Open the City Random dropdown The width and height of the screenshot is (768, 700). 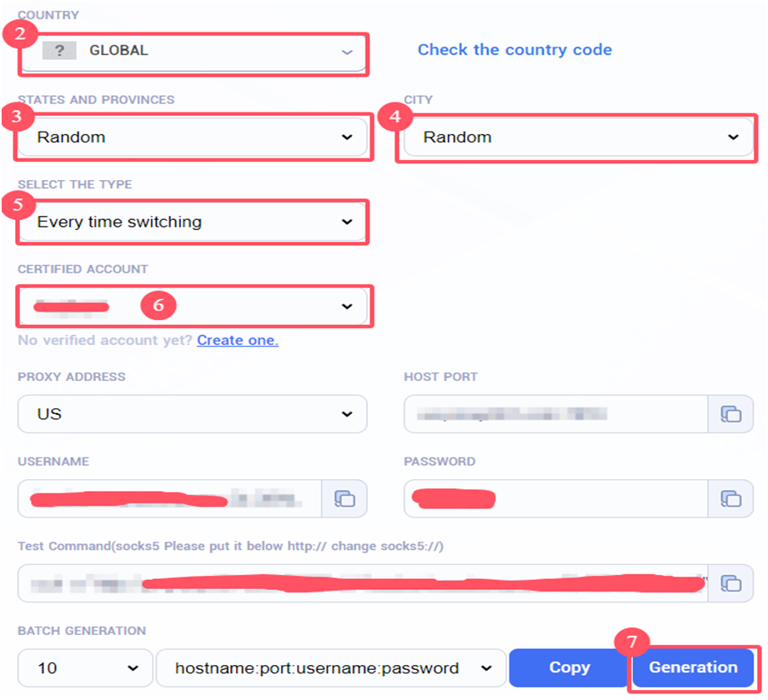coord(580,137)
